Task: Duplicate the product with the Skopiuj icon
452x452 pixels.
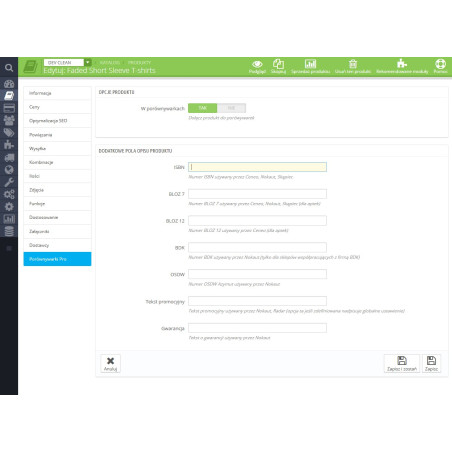Action: pyautogui.click(x=278, y=64)
